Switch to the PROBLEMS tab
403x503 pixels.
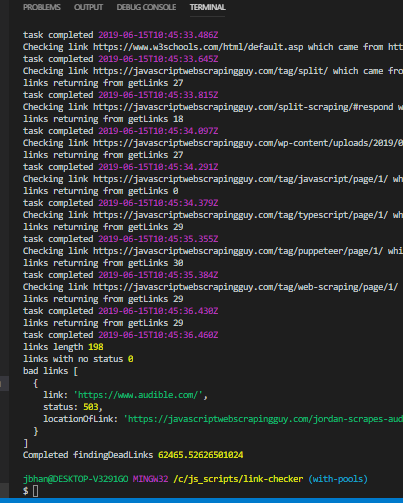42,7
